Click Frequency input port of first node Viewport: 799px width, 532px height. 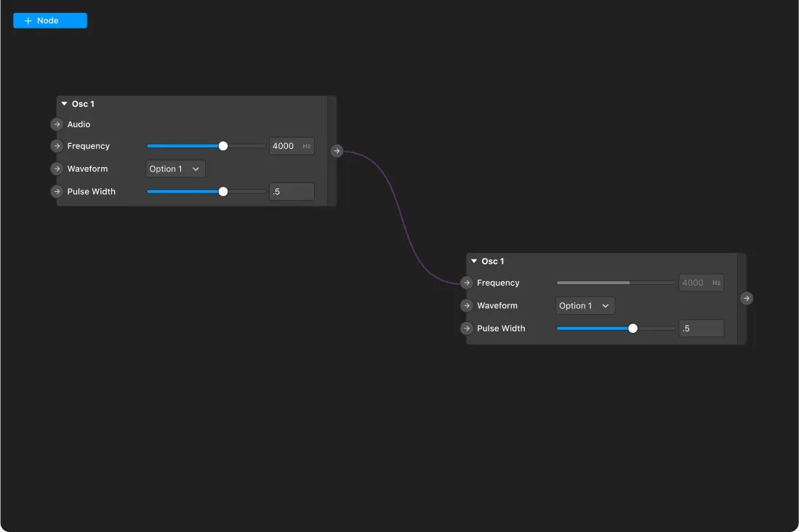[x=57, y=146]
